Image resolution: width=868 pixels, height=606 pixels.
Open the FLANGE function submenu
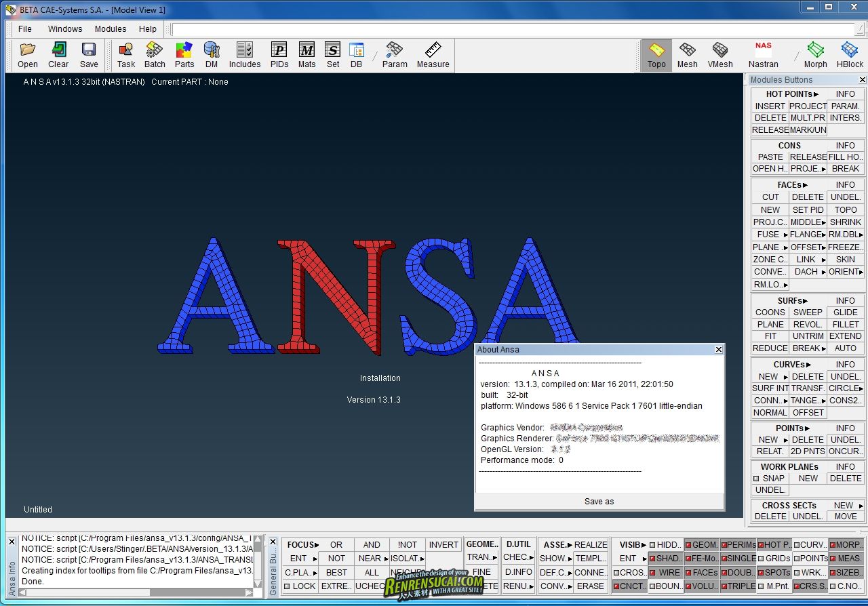(x=823, y=235)
